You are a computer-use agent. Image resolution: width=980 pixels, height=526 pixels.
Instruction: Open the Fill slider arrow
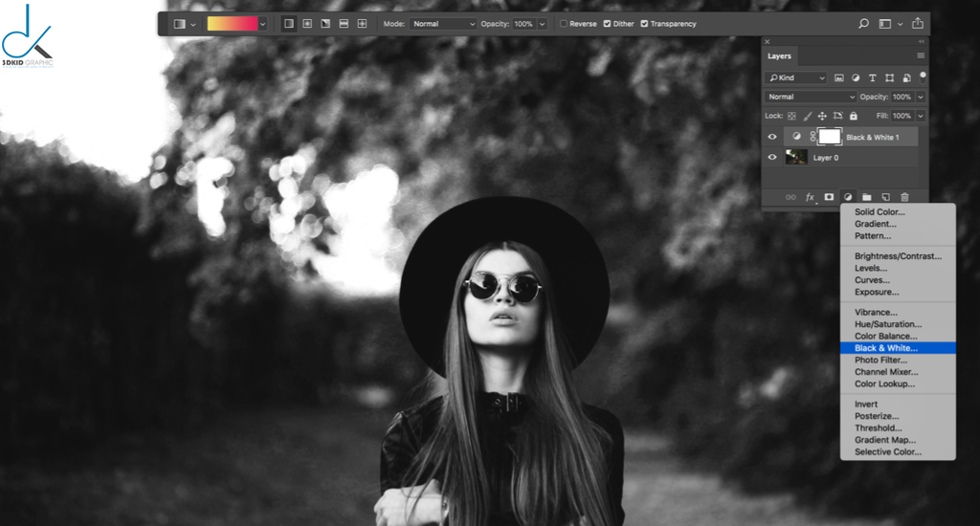point(921,116)
